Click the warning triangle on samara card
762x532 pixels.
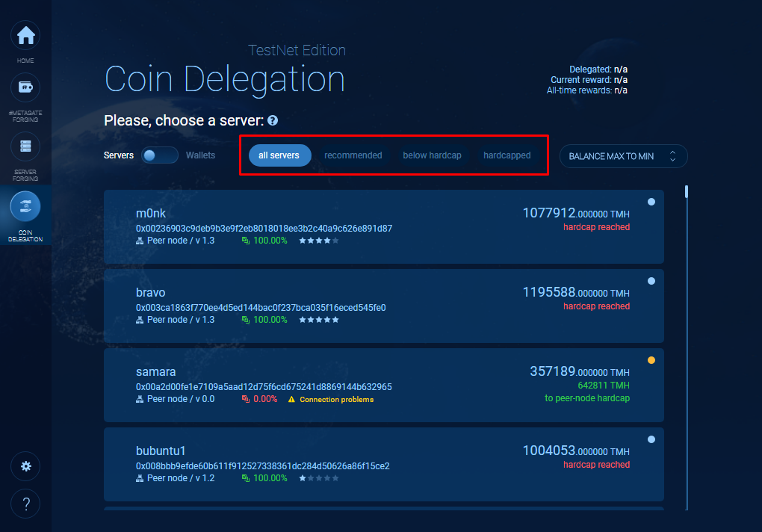tap(291, 399)
